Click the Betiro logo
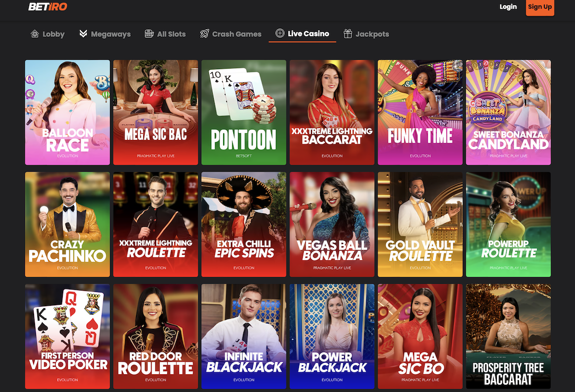Viewport: 575px width, 392px height. [48, 7]
